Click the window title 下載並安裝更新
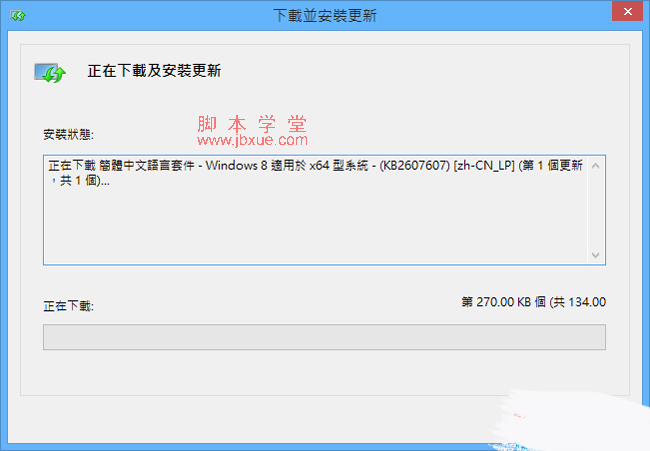 point(325,16)
